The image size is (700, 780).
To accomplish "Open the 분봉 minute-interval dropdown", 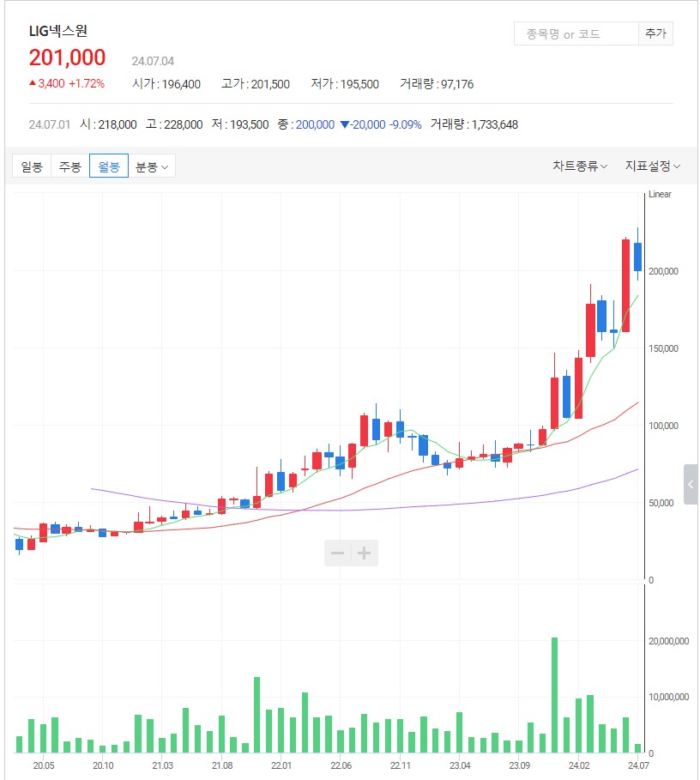I will (x=152, y=166).
